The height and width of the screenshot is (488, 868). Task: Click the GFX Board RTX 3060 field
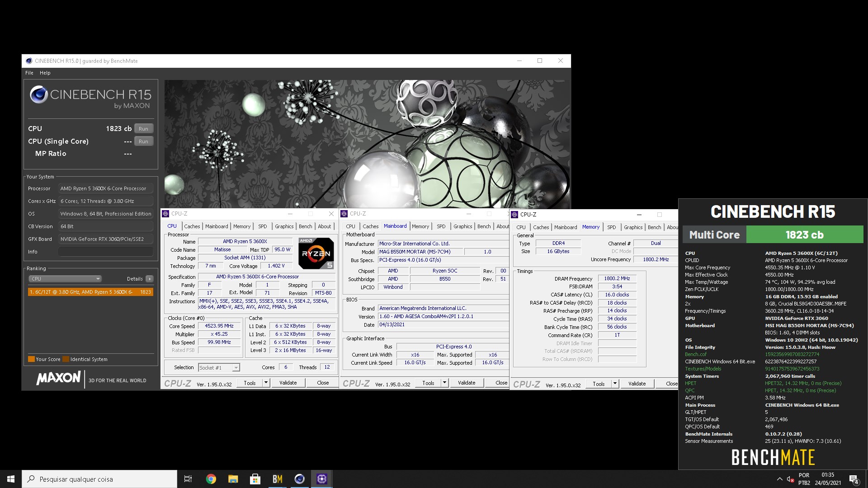(x=106, y=239)
